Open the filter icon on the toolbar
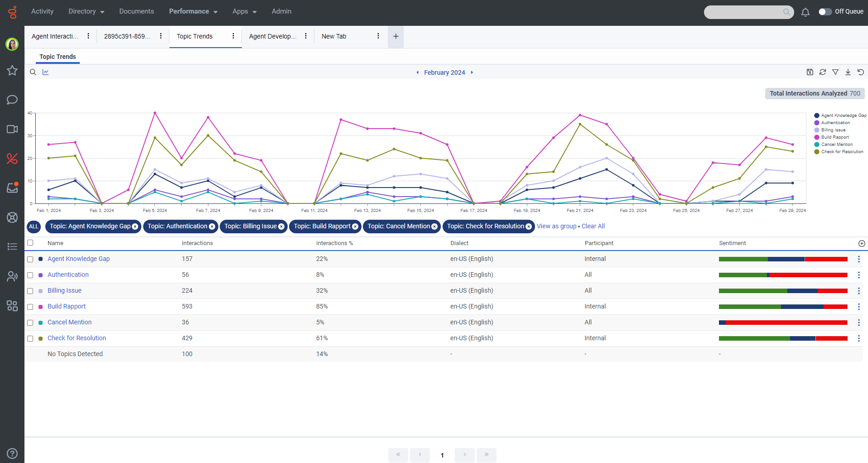The width and height of the screenshot is (868, 463). coord(835,72)
